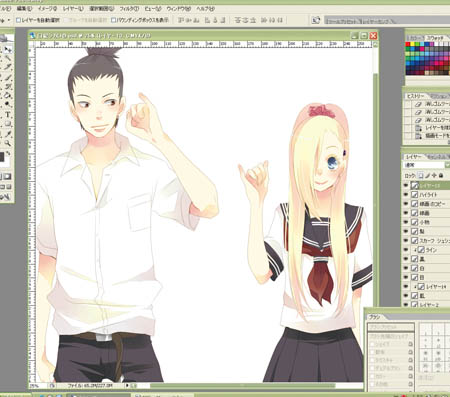450x397 pixels.
Task: Open the フィルタ(T) menu
Action: 129,9
